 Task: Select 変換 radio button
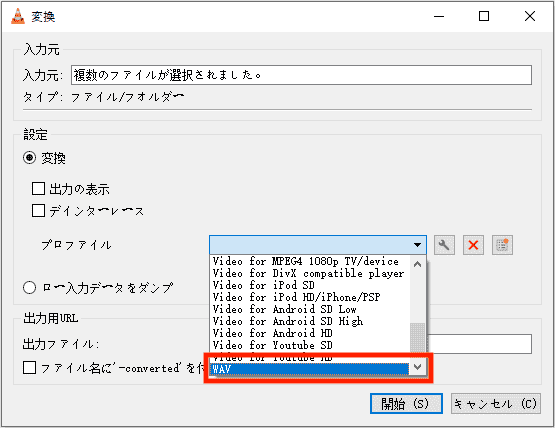(x=29, y=157)
